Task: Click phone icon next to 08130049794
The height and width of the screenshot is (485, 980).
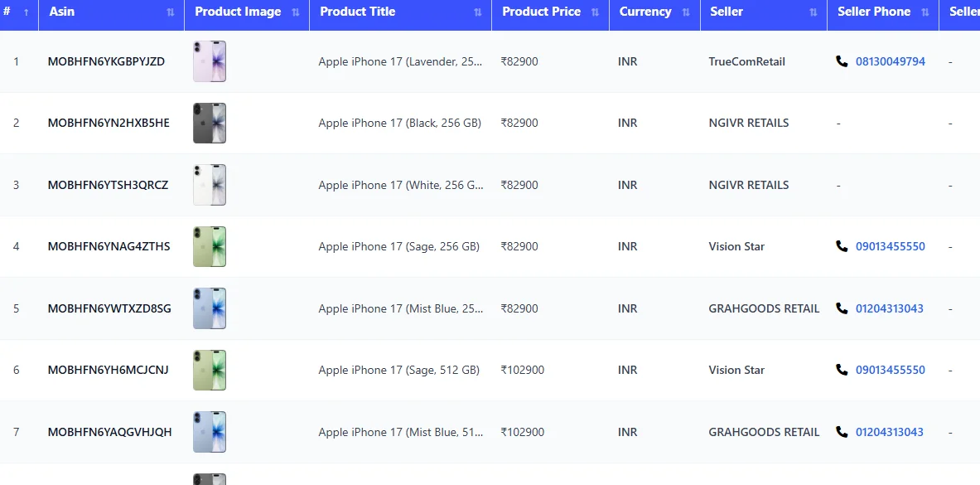Action: click(x=842, y=61)
